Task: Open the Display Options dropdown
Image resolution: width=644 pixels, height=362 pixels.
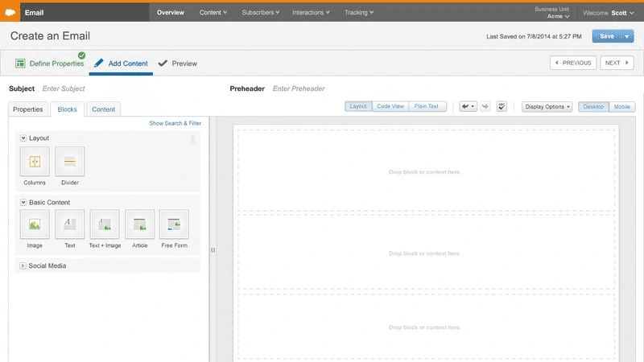Action: [547, 107]
